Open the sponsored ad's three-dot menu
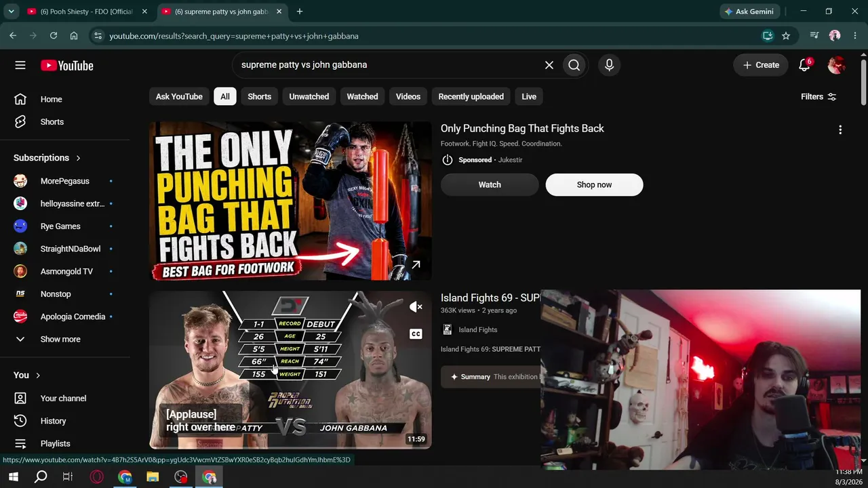868x488 pixels. tap(840, 129)
